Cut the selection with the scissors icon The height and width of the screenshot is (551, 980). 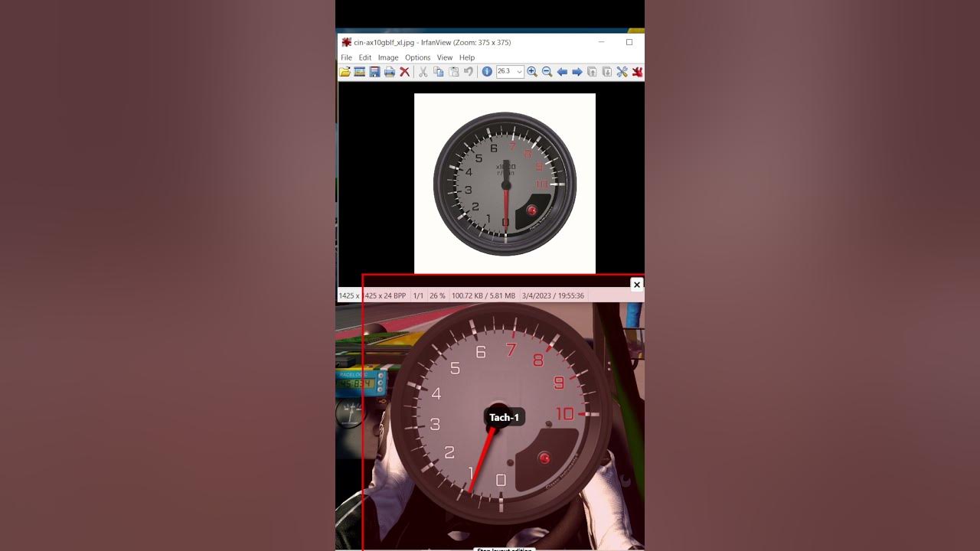[x=423, y=72]
